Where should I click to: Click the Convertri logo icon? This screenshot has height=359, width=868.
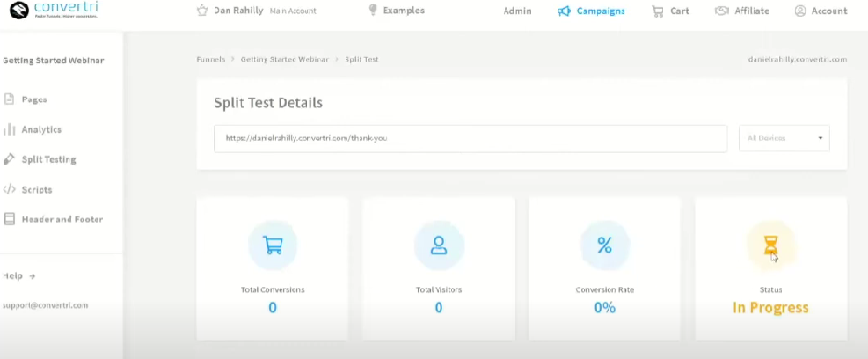pyautogui.click(x=18, y=11)
